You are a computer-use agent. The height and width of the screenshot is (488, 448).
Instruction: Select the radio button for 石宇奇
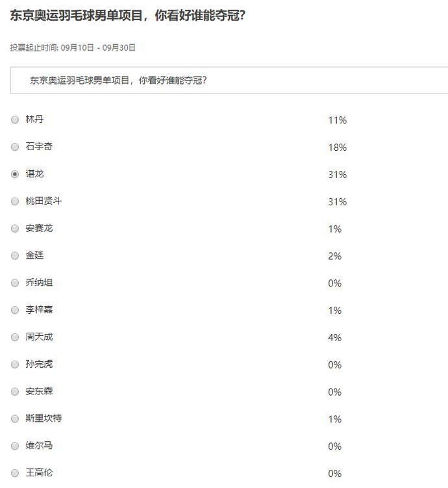[15, 148]
